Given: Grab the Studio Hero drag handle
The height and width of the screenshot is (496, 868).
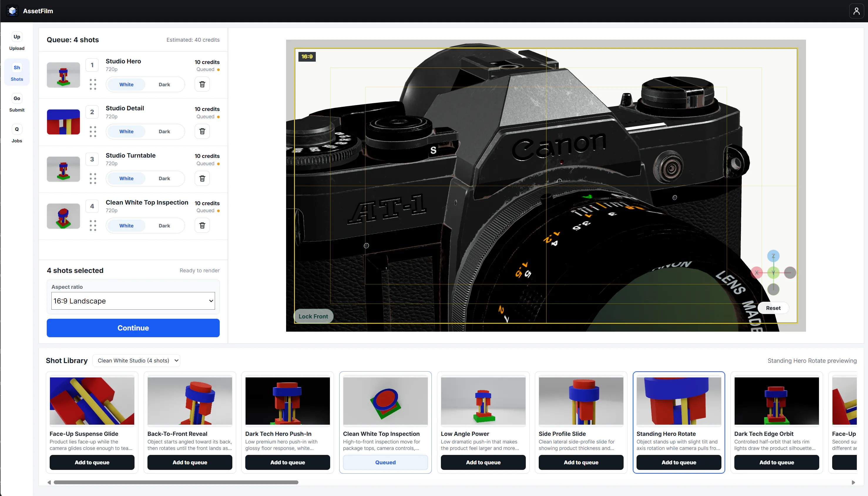Looking at the screenshot, I should click(x=93, y=84).
